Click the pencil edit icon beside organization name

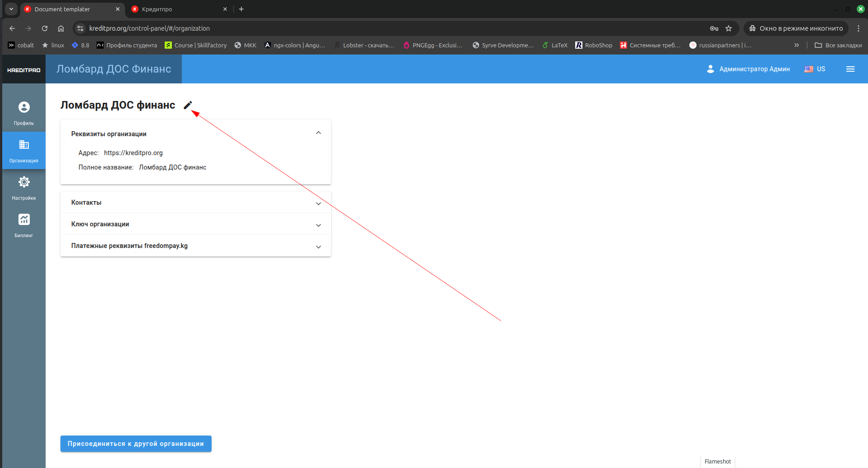click(188, 105)
